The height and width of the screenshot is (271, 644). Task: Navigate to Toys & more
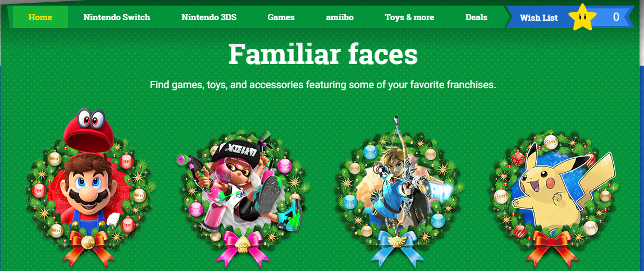tap(409, 17)
